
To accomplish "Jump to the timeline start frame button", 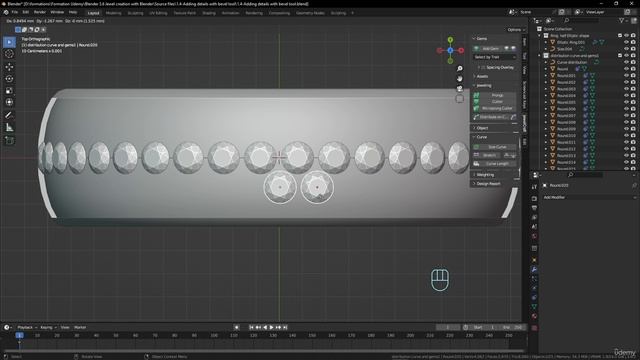I will point(251,327).
